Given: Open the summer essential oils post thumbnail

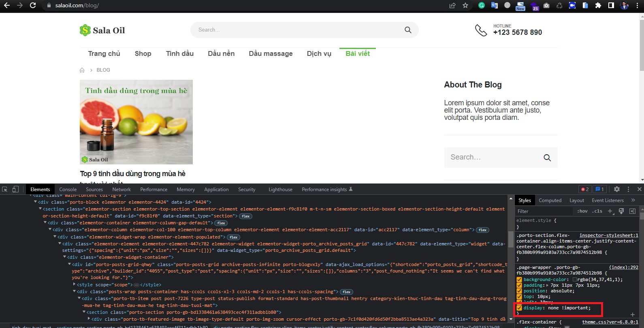Looking at the screenshot, I should (136, 122).
